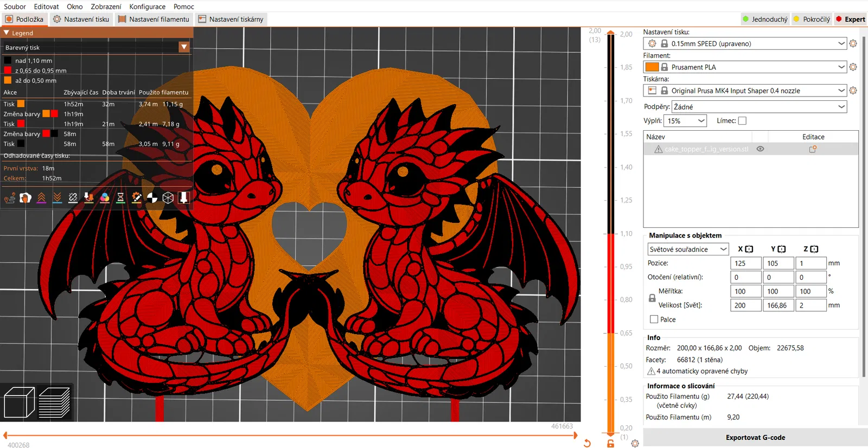Select Jednoduchý simple mode
The width and height of the screenshot is (868, 448).
coord(765,19)
